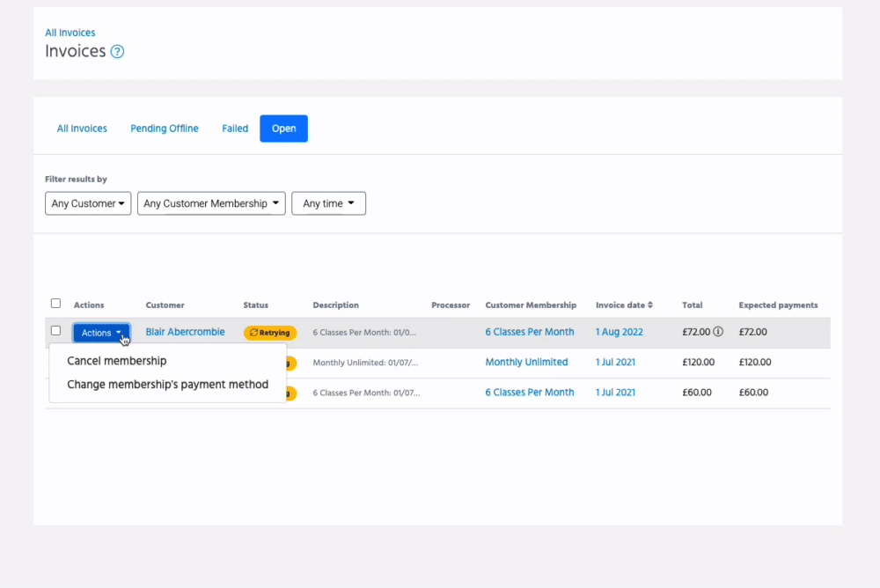Open the Failed invoices tab

235,129
